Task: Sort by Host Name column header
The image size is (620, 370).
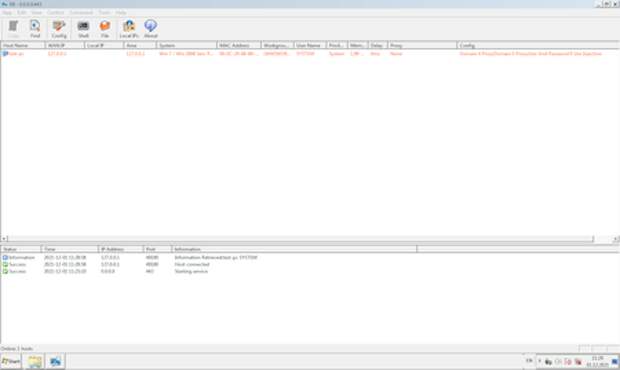Action: [x=23, y=45]
